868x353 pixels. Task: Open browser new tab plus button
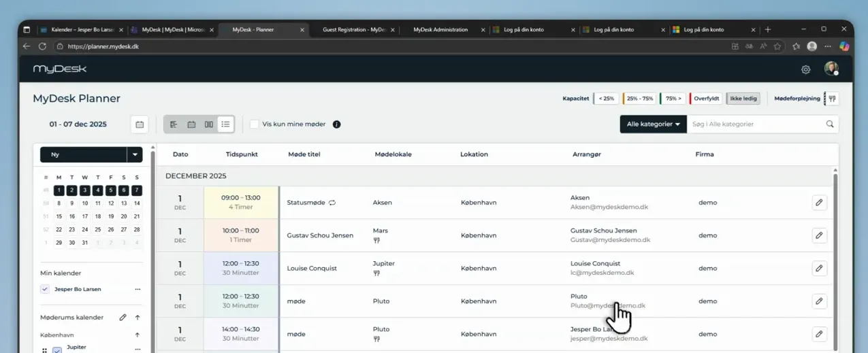tap(768, 29)
